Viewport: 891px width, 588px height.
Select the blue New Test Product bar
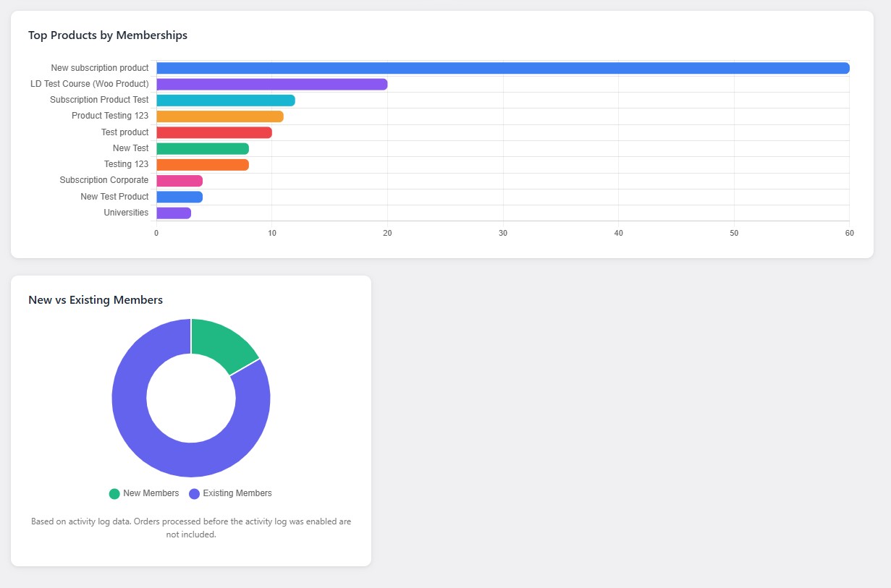[179, 197]
